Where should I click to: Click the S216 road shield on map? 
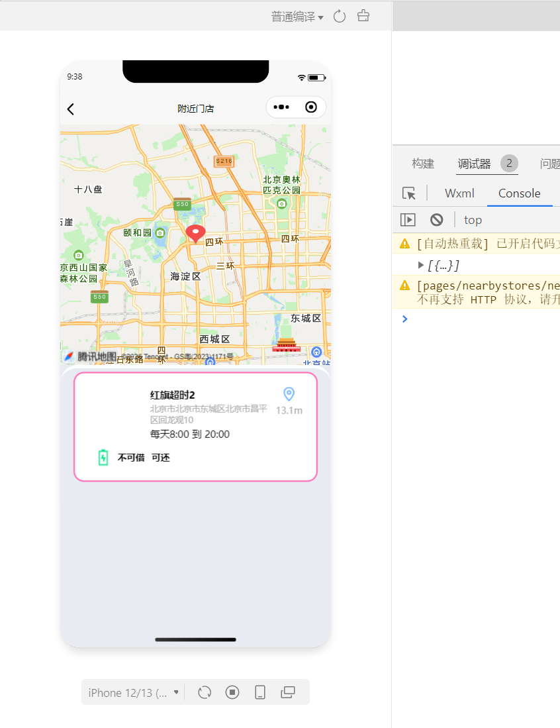coord(224,161)
